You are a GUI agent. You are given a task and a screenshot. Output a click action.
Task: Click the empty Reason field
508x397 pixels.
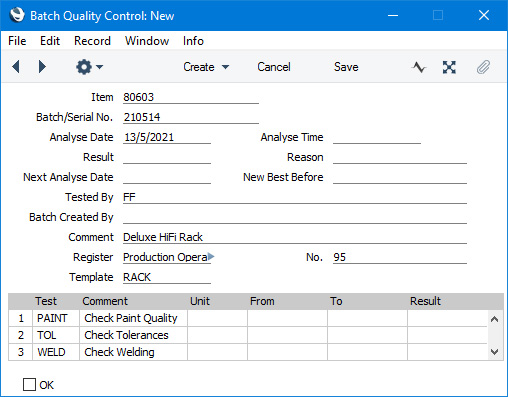pos(400,157)
